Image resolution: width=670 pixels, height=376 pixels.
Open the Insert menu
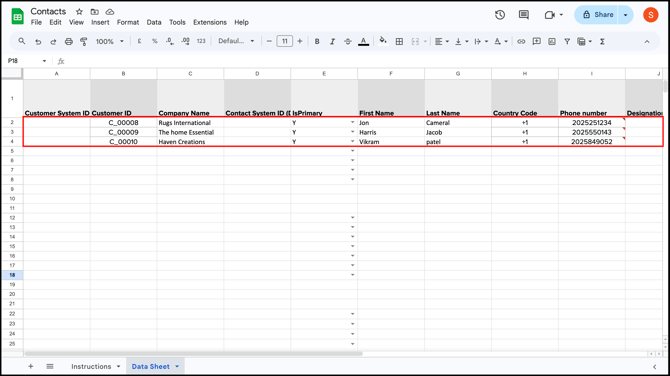(x=100, y=22)
